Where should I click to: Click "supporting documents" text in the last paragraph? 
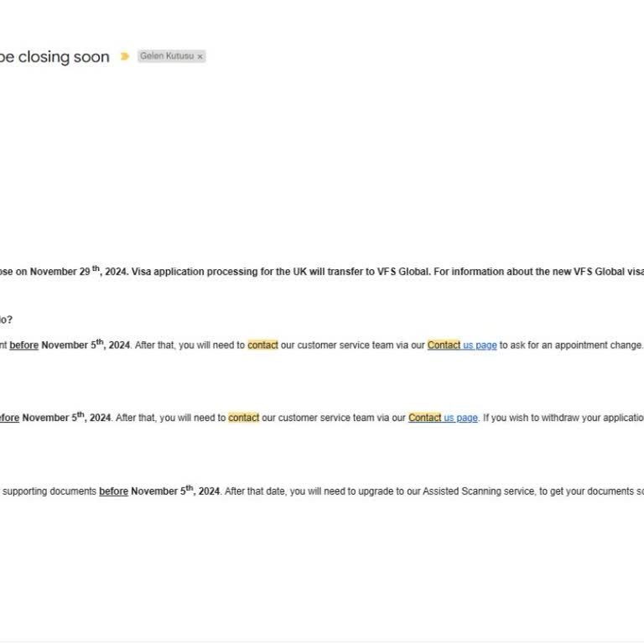pos(49,491)
